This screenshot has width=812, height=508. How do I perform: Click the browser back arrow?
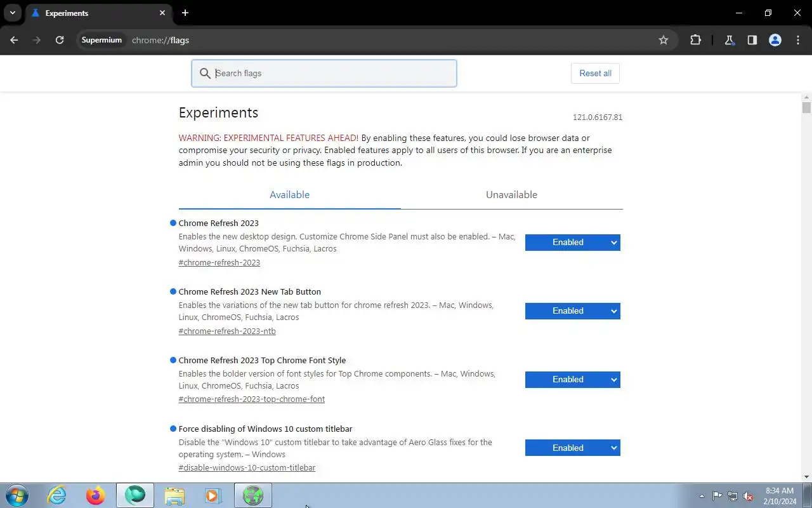[x=14, y=40]
